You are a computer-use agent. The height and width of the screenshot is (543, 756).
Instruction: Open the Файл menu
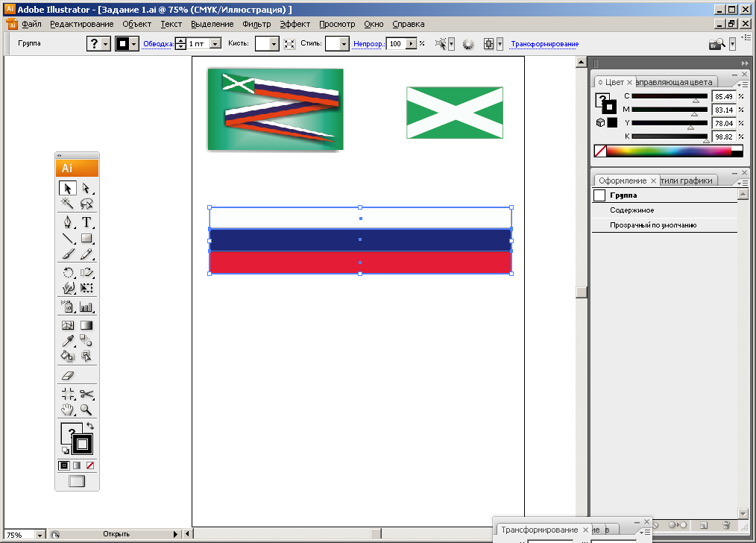(x=32, y=24)
